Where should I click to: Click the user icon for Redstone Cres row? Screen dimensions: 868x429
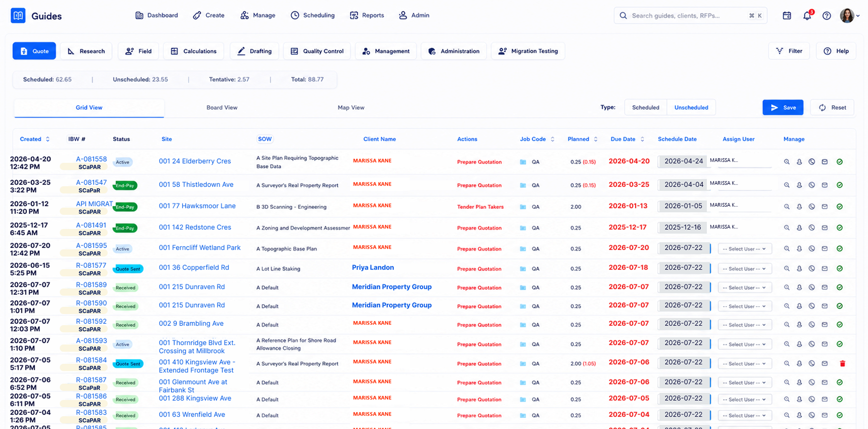(x=799, y=228)
